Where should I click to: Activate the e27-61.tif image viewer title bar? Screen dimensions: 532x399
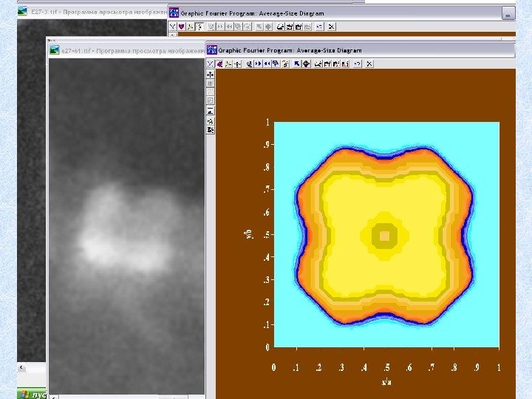pyautogui.click(x=126, y=50)
